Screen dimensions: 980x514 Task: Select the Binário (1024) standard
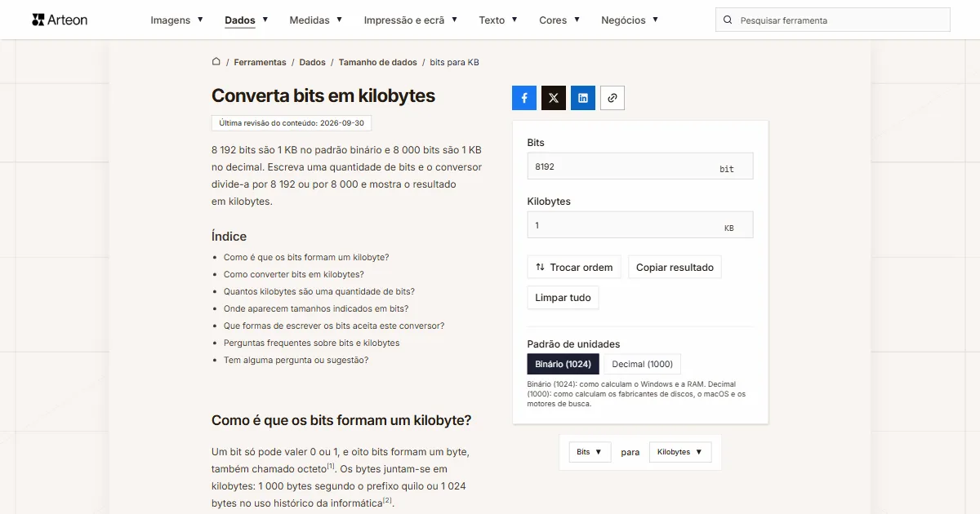tap(563, 364)
